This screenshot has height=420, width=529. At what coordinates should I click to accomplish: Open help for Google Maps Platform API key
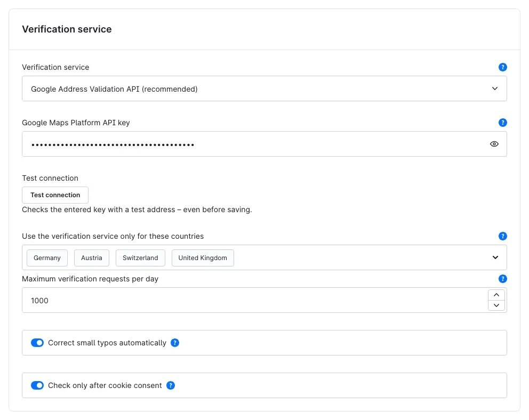502,123
